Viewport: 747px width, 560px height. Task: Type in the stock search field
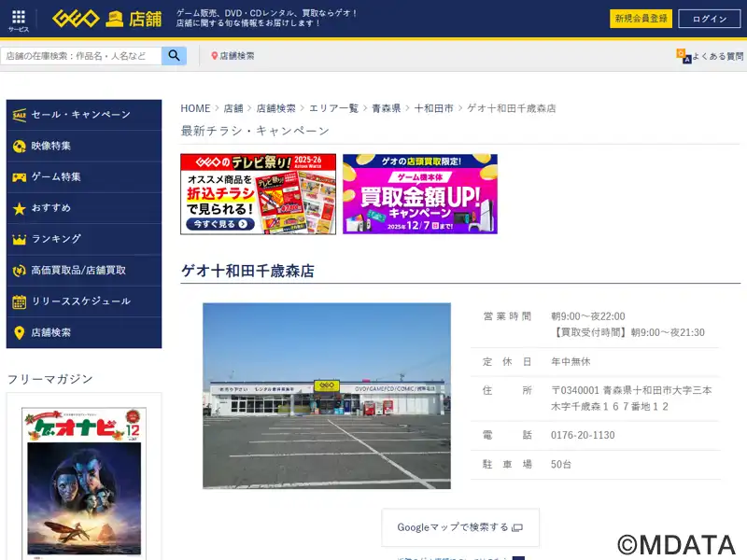tap(82, 56)
